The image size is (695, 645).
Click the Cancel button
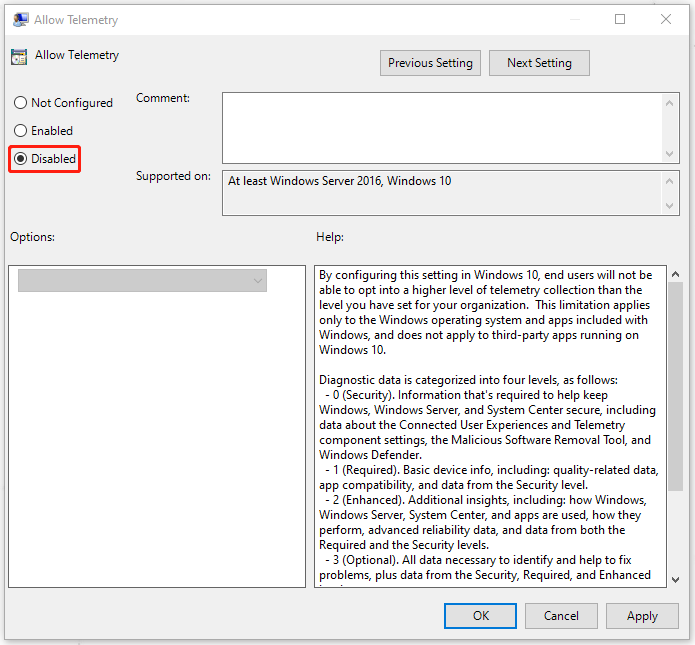(561, 616)
